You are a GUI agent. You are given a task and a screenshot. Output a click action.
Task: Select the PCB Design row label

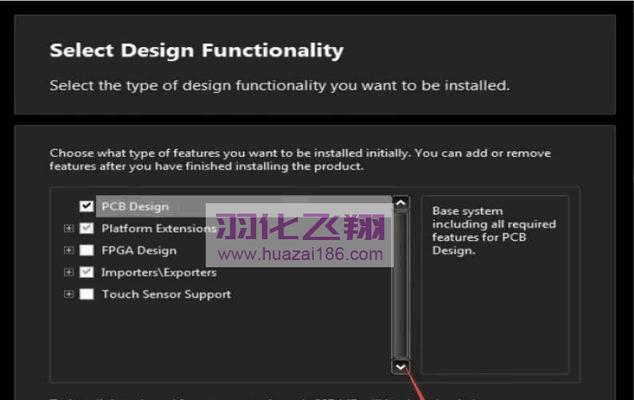click(x=135, y=207)
